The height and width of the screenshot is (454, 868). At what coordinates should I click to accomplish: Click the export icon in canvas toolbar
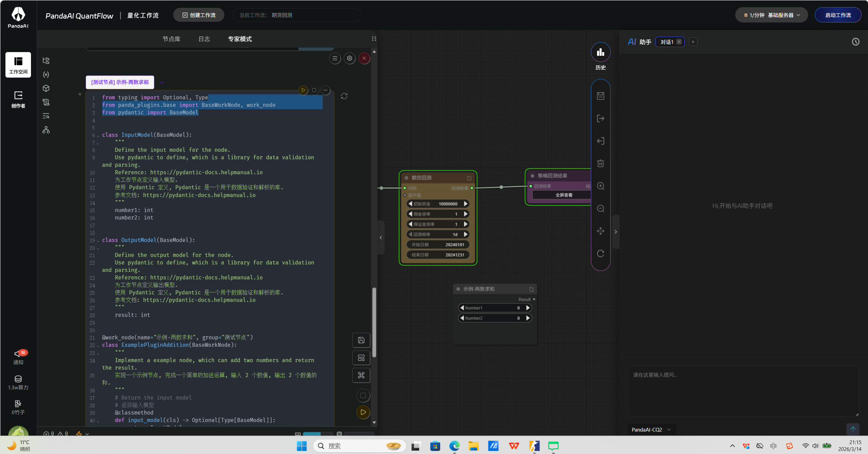600,118
